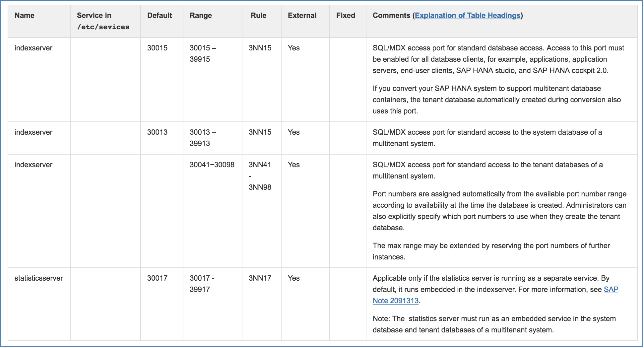Select the Fixed column header
This screenshot has height=348, width=644.
346,16
